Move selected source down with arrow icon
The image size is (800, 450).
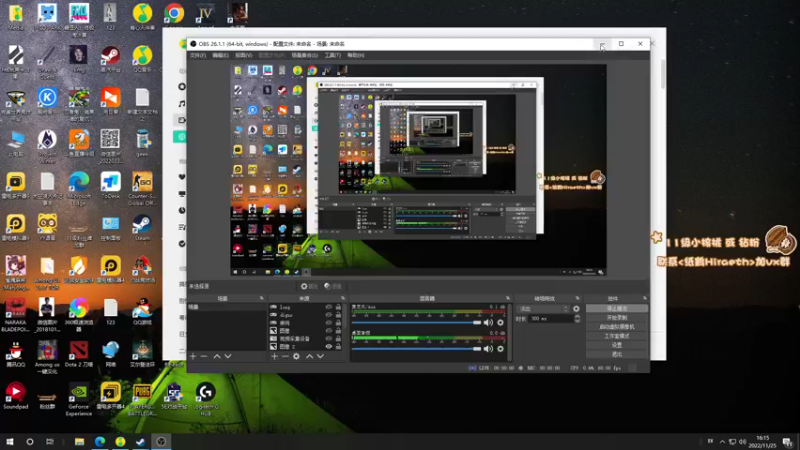[320, 356]
